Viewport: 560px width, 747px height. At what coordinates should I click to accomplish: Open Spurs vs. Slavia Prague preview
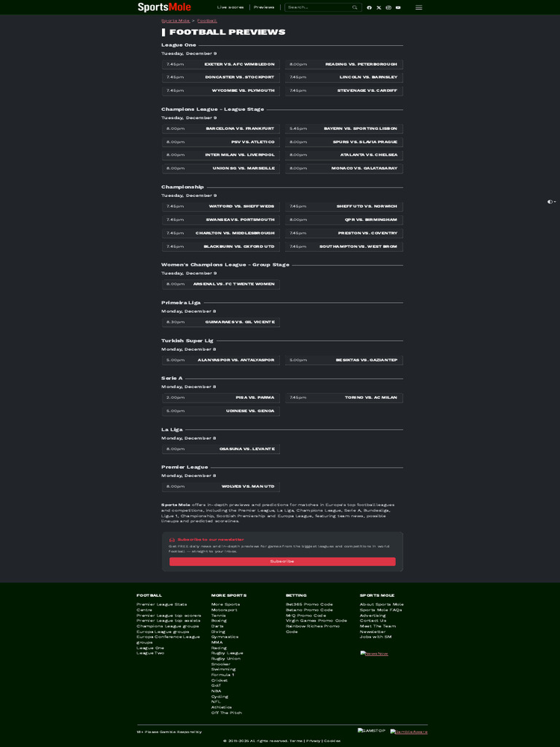click(344, 142)
